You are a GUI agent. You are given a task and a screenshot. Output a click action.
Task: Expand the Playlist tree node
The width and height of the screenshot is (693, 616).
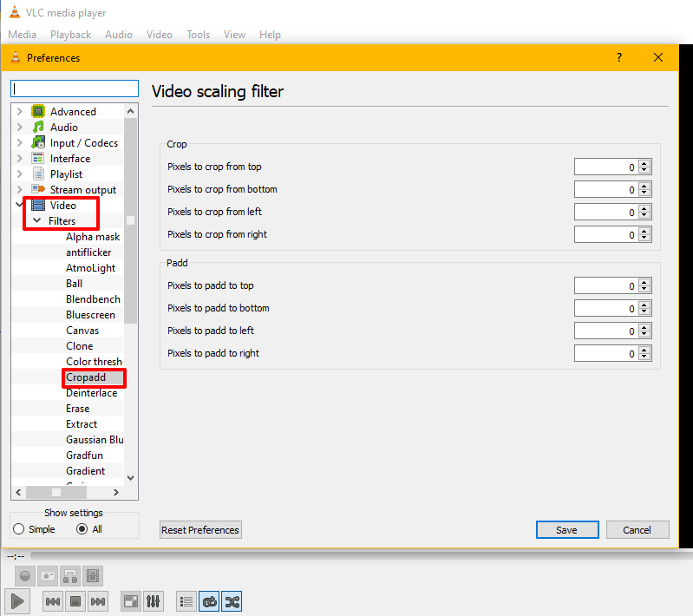19,174
